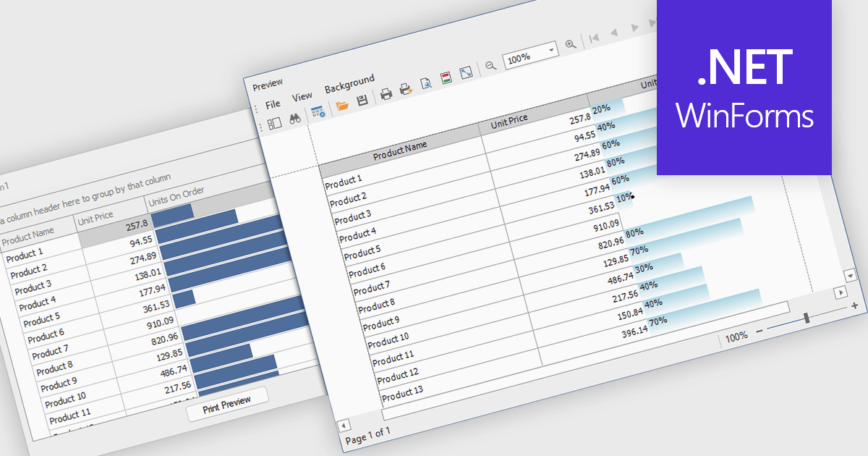Toggle thumbnails view with the pages icon
868x456 pixels.
tap(274, 123)
